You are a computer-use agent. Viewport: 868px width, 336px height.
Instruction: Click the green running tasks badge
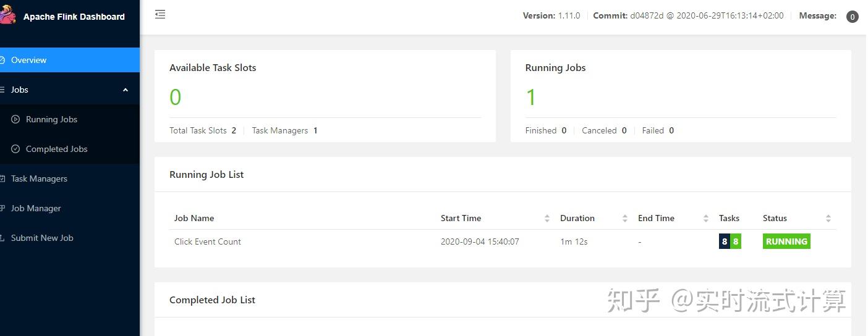click(736, 241)
